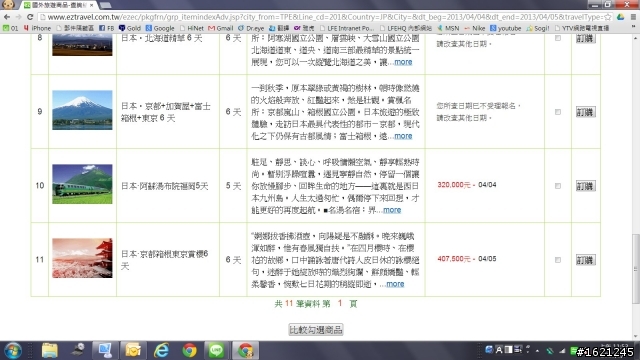Open the 日本・京都+加賀屋+富士箱根+東京 6天 tour title
The width and height of the screenshot is (640, 360).
pos(166,112)
